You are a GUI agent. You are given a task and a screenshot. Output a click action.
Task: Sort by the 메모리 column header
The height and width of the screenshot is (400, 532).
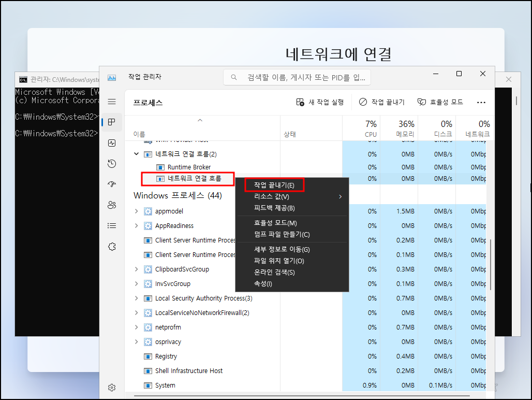pyautogui.click(x=400, y=128)
